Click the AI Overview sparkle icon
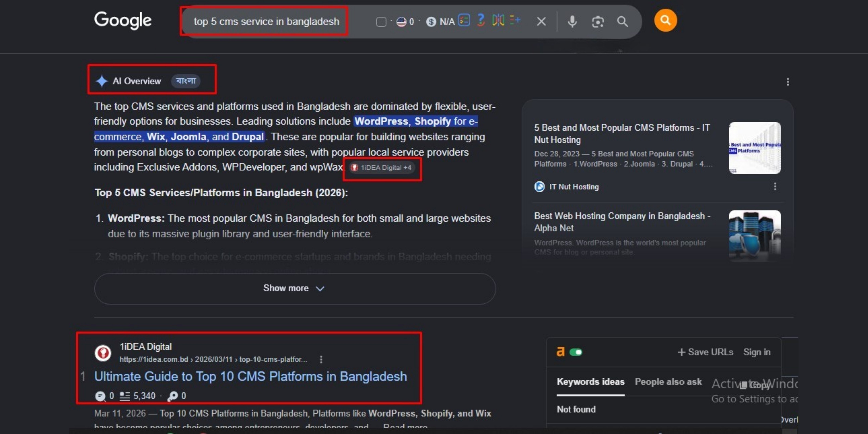Image resolution: width=868 pixels, height=434 pixels. [101, 81]
